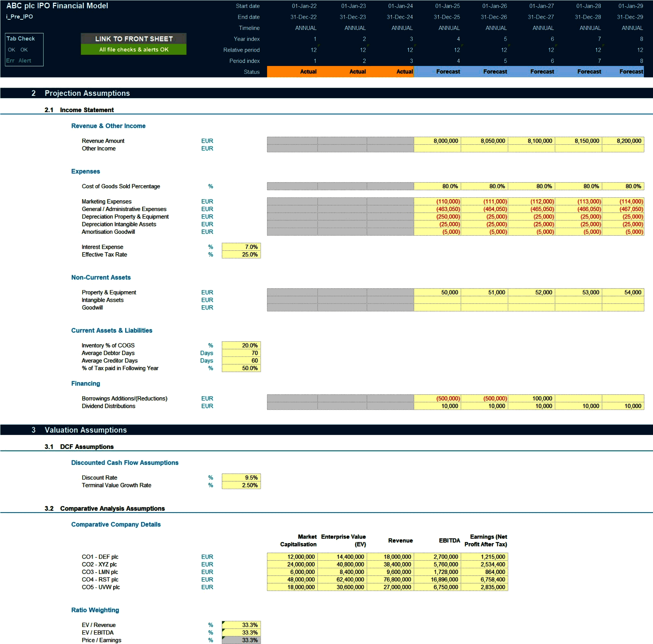Screen dimensions: 653x644
Task: Click the All file checks & alerts OK bar
Action: tap(134, 50)
